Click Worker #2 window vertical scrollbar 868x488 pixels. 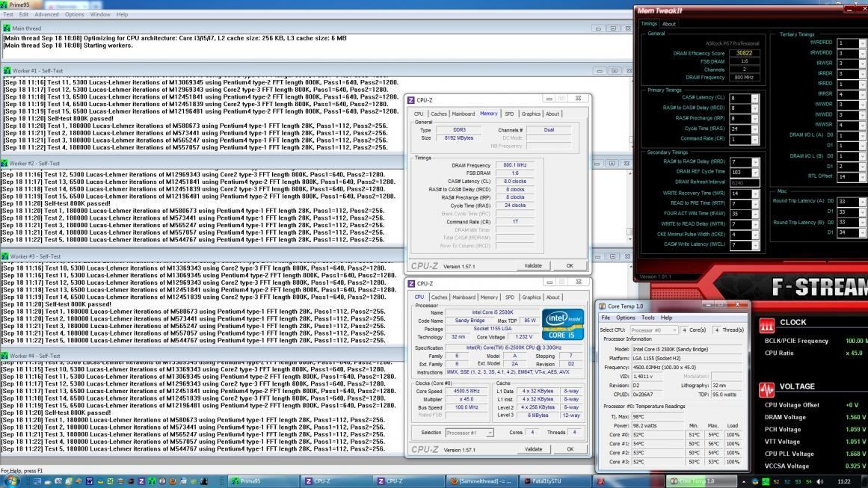click(x=630, y=205)
